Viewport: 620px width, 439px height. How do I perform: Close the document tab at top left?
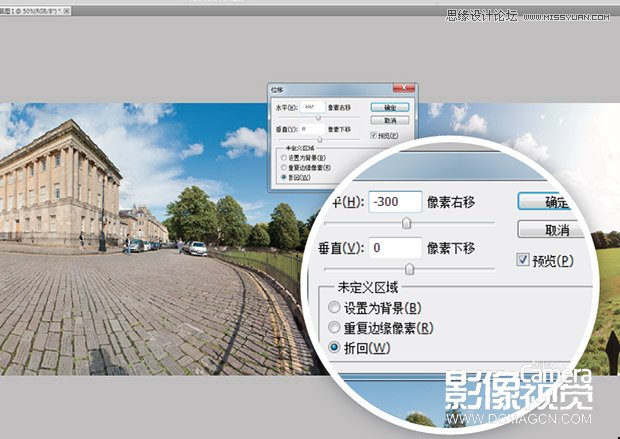[x=67, y=11]
